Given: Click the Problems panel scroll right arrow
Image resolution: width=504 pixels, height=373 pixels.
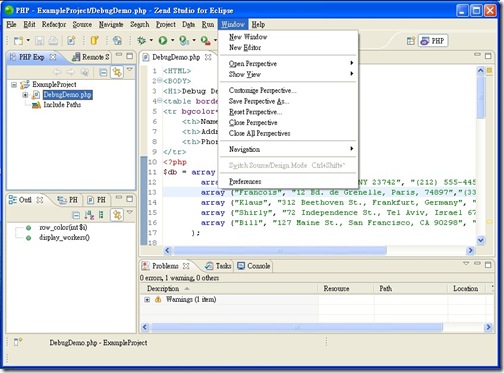Looking at the screenshot, I should [x=488, y=327].
